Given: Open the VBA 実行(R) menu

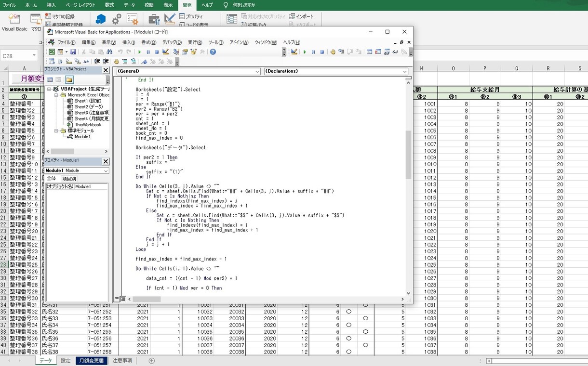Looking at the screenshot, I should (x=195, y=42).
